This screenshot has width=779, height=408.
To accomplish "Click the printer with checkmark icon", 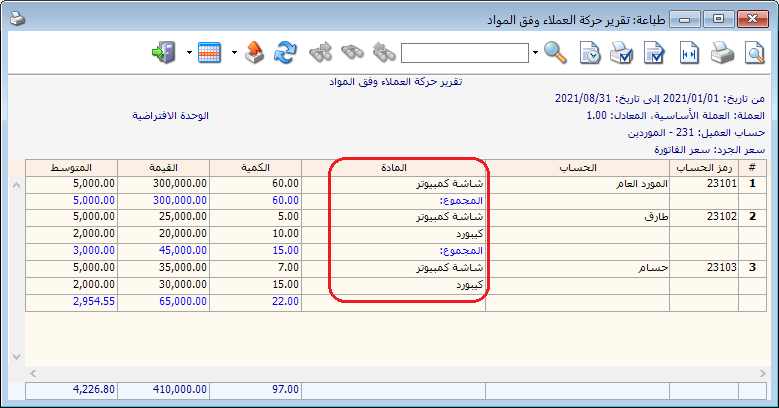I will click(622, 53).
